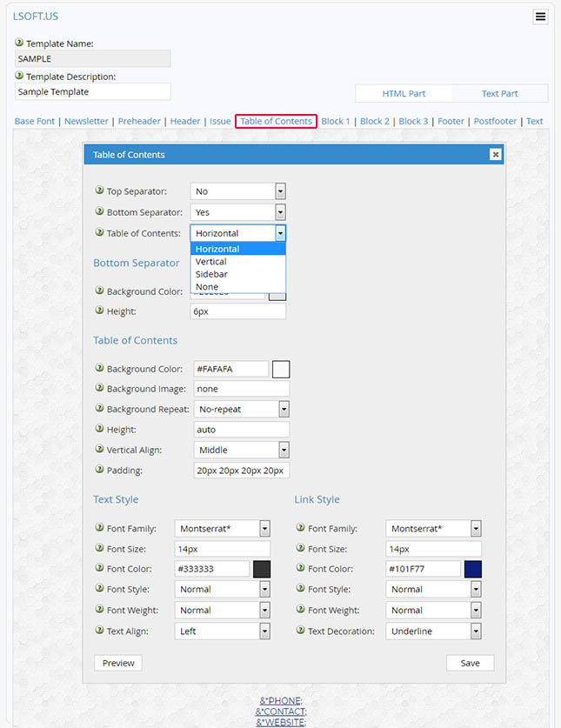Click the Template Description input field

pyautogui.click(x=93, y=91)
